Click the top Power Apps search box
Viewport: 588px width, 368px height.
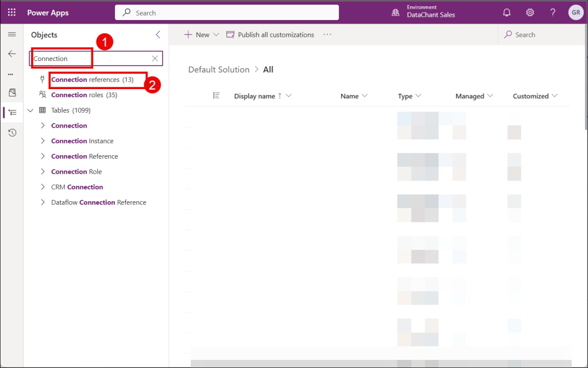227,13
